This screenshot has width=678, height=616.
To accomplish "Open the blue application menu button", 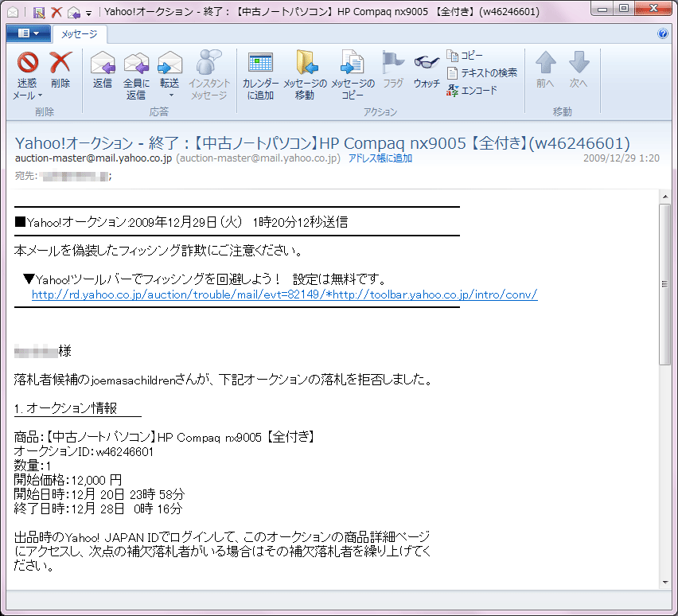I will (x=29, y=33).
